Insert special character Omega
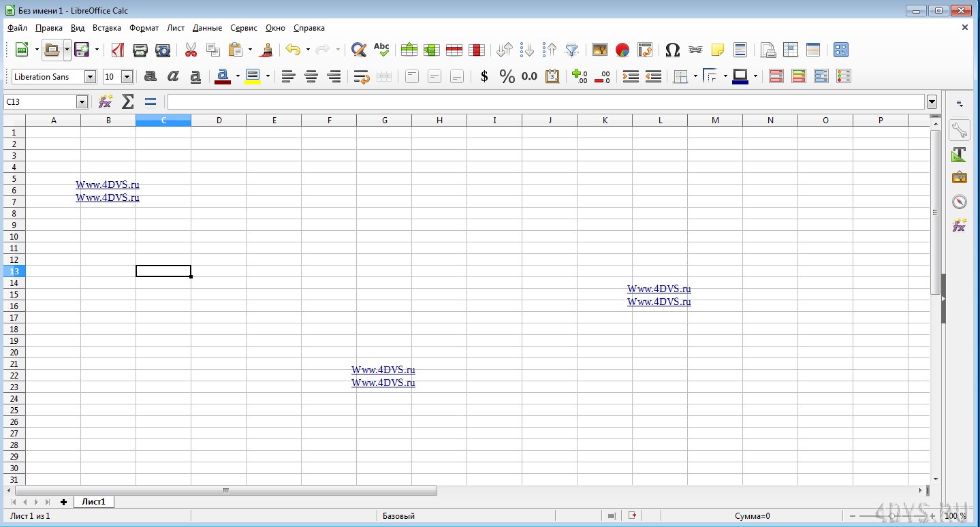Screen dimensions: 980x527 (672, 50)
